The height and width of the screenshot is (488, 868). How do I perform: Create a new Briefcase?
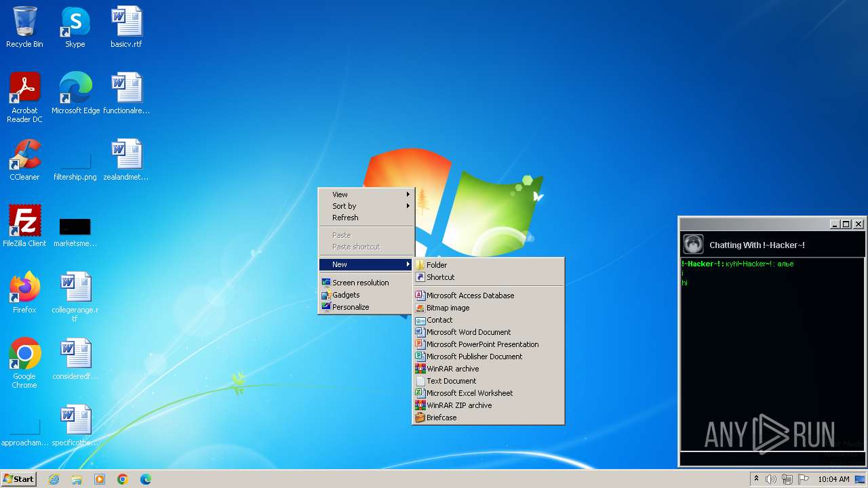(488, 418)
